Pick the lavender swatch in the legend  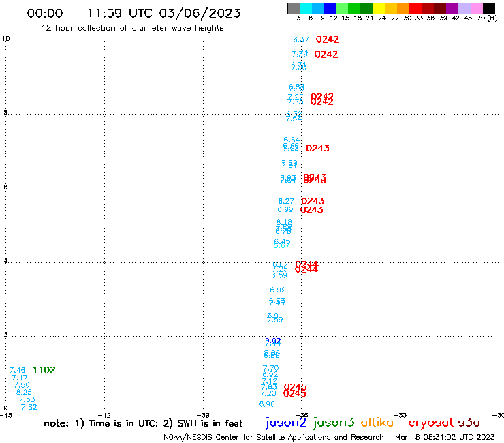tap(464, 8)
